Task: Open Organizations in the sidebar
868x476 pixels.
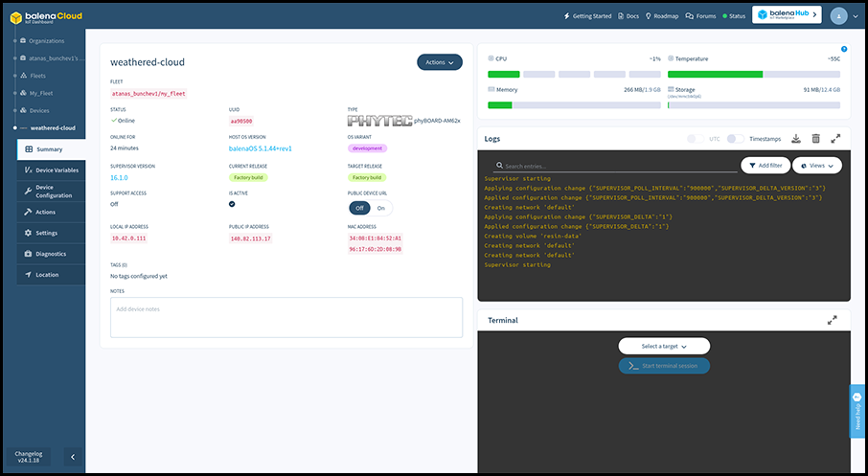Action: tap(47, 41)
